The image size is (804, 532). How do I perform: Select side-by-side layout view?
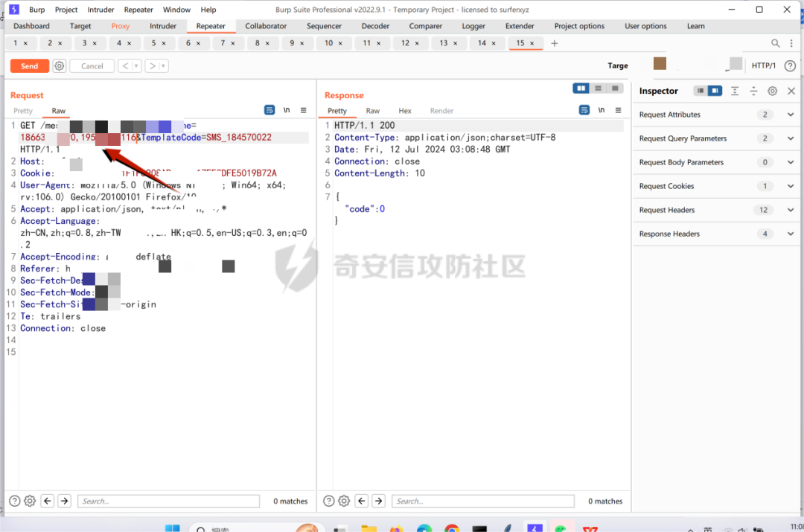click(581, 88)
